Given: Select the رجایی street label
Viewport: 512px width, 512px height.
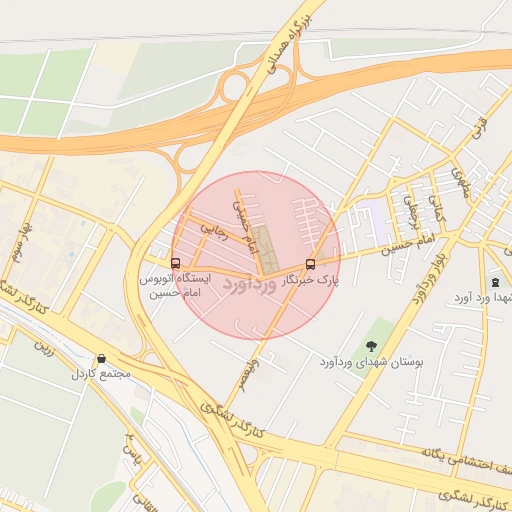Looking at the screenshot, I should point(214,232).
